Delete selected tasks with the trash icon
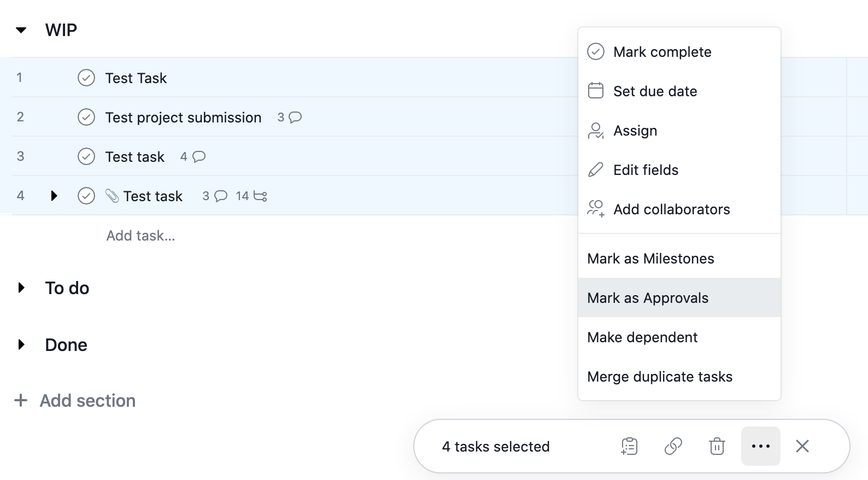This screenshot has width=868, height=480. coord(717,446)
